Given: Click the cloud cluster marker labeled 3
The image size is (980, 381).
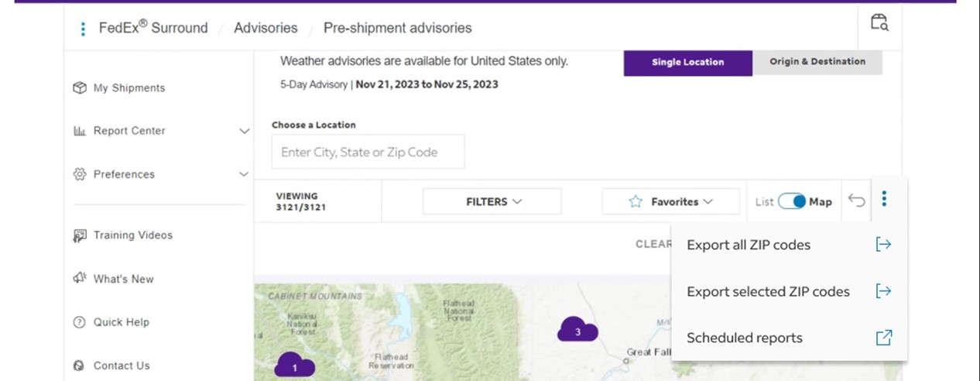Looking at the screenshot, I should (x=577, y=331).
